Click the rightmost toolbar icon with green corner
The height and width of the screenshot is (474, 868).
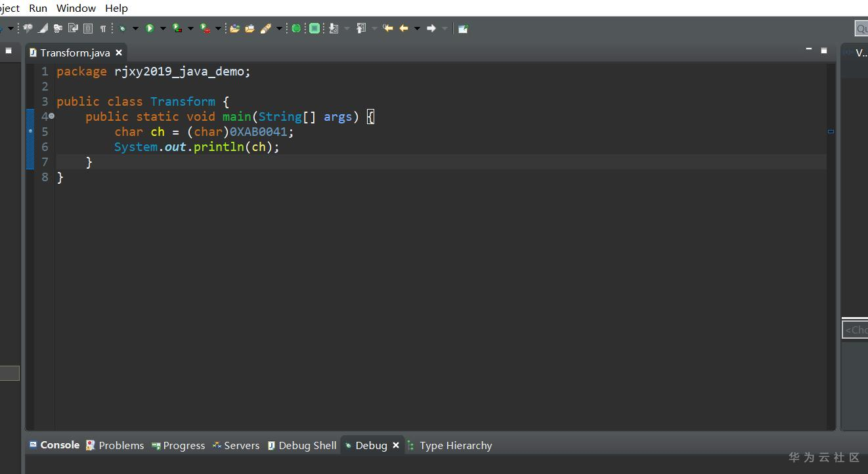[x=463, y=28]
